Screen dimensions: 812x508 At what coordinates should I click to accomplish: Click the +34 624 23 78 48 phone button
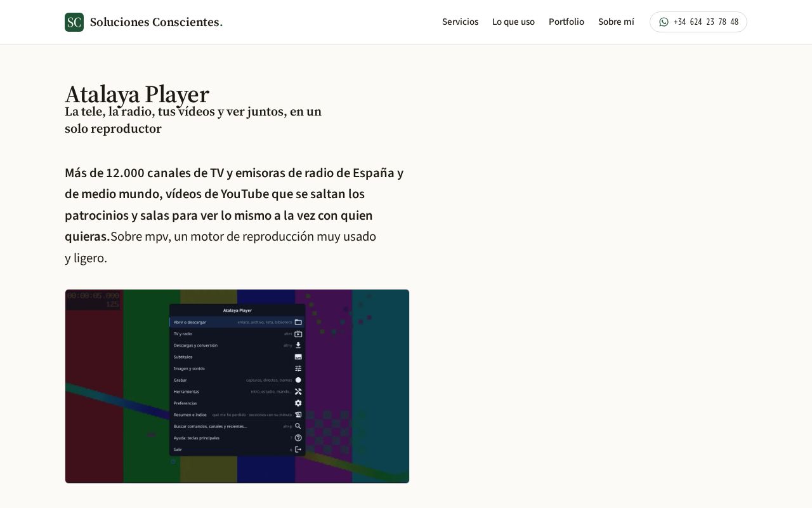[x=698, y=22]
